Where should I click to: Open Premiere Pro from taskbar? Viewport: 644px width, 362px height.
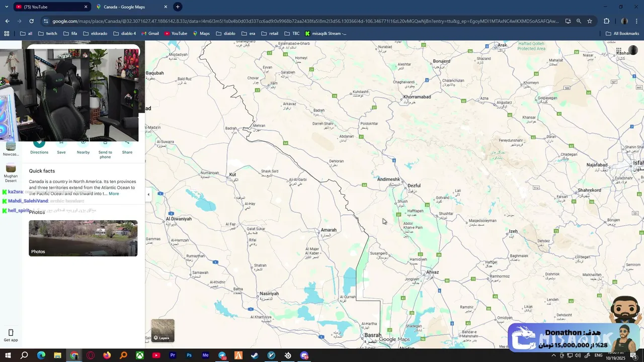coord(173,355)
